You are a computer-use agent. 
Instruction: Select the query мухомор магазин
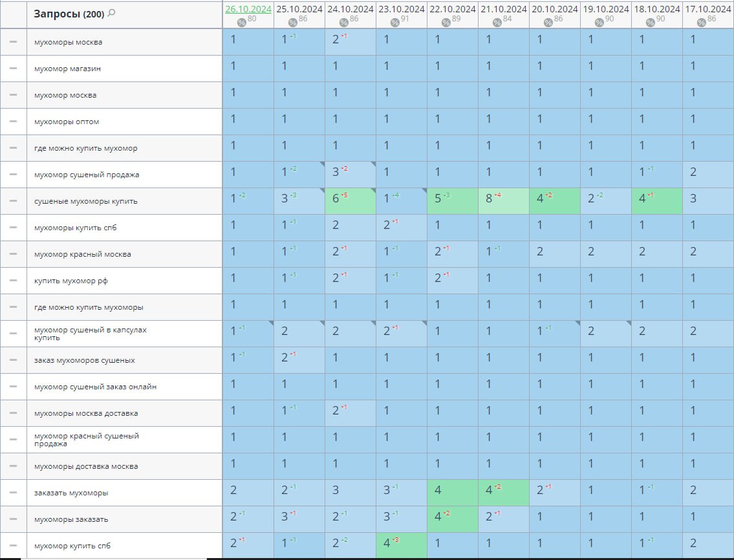pyautogui.click(x=67, y=69)
